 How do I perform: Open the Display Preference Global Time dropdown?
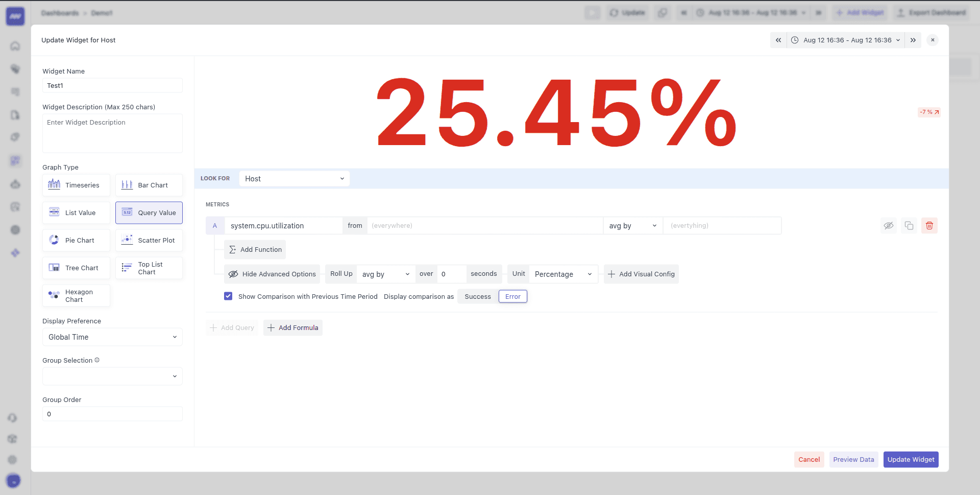[x=112, y=337]
